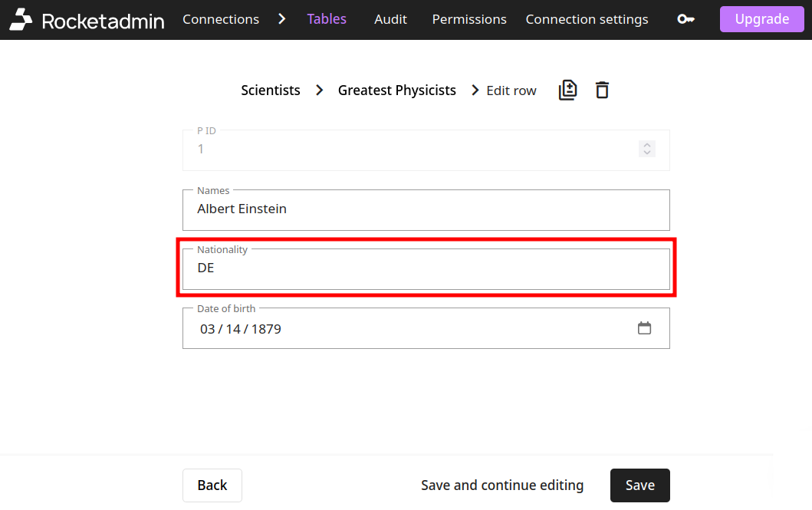Focus the Names input field
This screenshot has width=812, height=510.
tap(426, 209)
